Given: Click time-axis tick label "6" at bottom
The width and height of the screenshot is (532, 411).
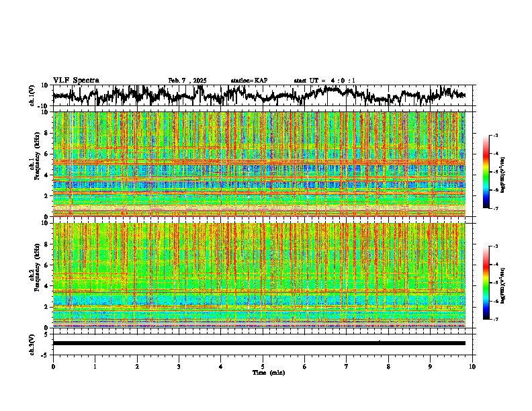Looking at the screenshot, I should point(305,367).
